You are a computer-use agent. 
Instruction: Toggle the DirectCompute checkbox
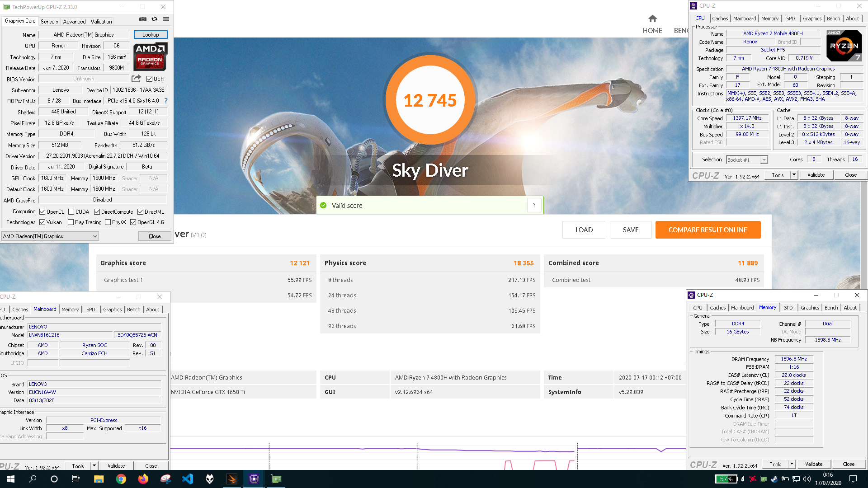(97, 211)
